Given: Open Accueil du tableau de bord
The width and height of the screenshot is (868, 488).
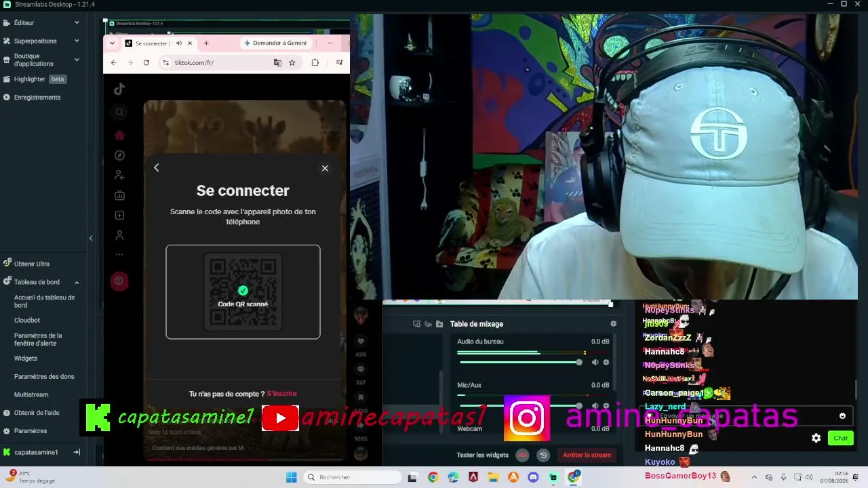Looking at the screenshot, I should (x=45, y=301).
